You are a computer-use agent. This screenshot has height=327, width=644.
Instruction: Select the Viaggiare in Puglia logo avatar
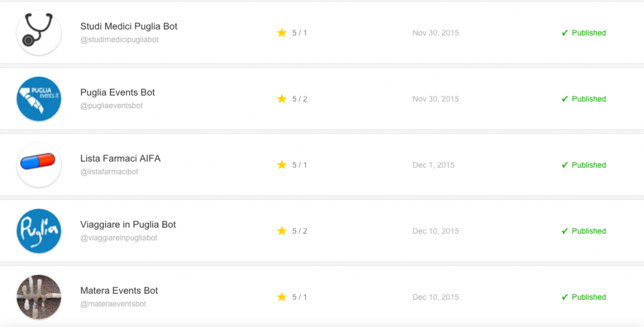pos(39,231)
